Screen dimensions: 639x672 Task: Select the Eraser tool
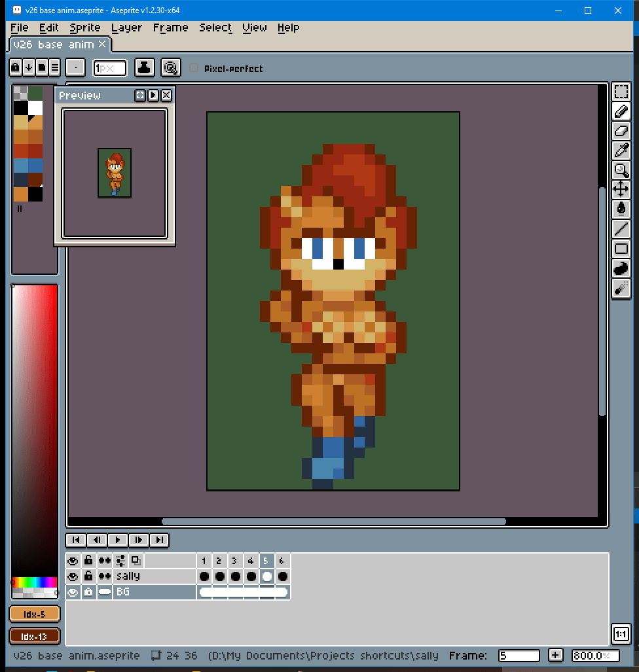click(621, 132)
